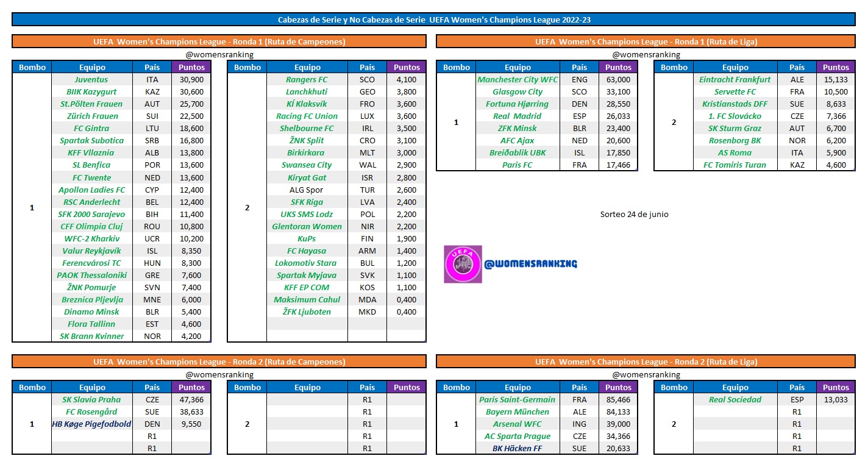Click the Shelbourne FC cell
Image resolution: width=868 pixels, height=467 pixels.
point(307,128)
